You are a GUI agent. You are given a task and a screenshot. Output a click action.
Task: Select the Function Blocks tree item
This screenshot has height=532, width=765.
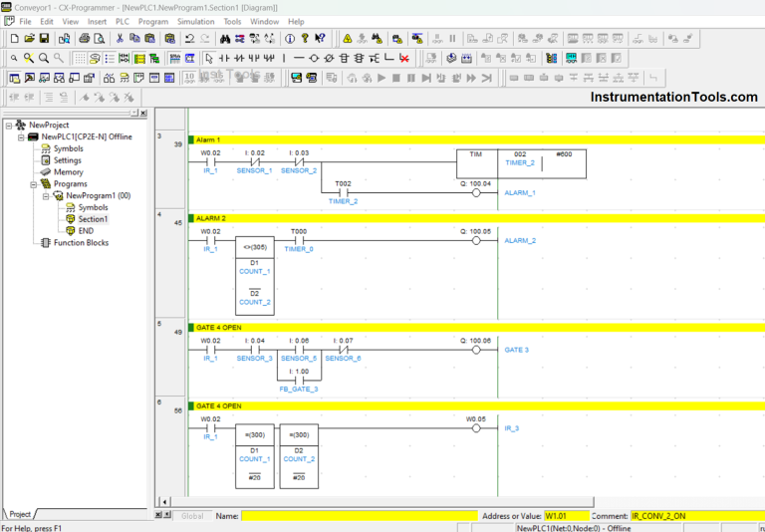click(x=81, y=243)
